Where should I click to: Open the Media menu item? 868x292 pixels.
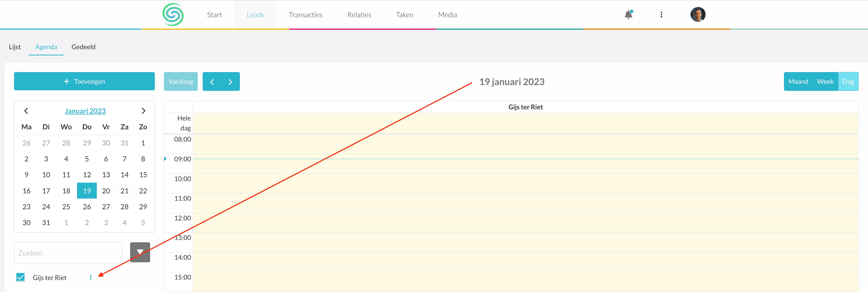click(x=448, y=15)
